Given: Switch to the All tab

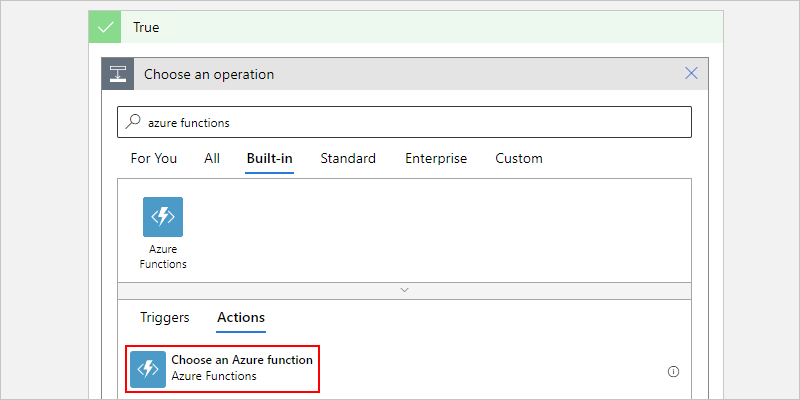Looking at the screenshot, I should coord(212,158).
